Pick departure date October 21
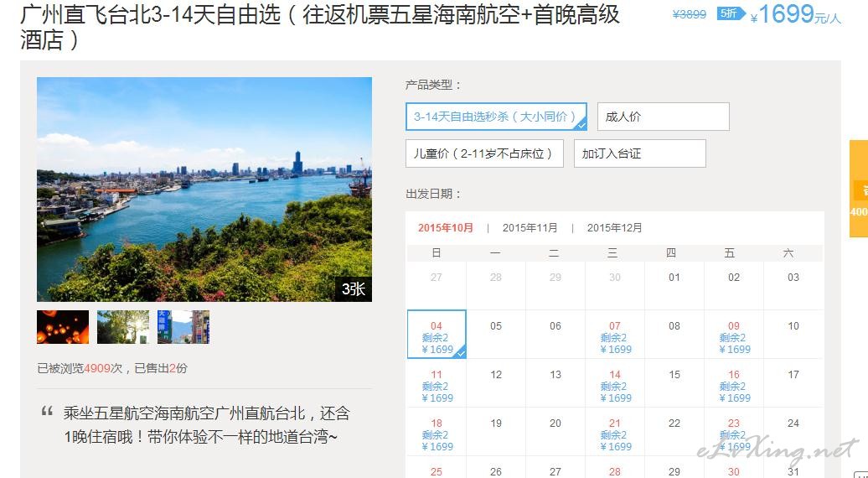 click(x=615, y=432)
